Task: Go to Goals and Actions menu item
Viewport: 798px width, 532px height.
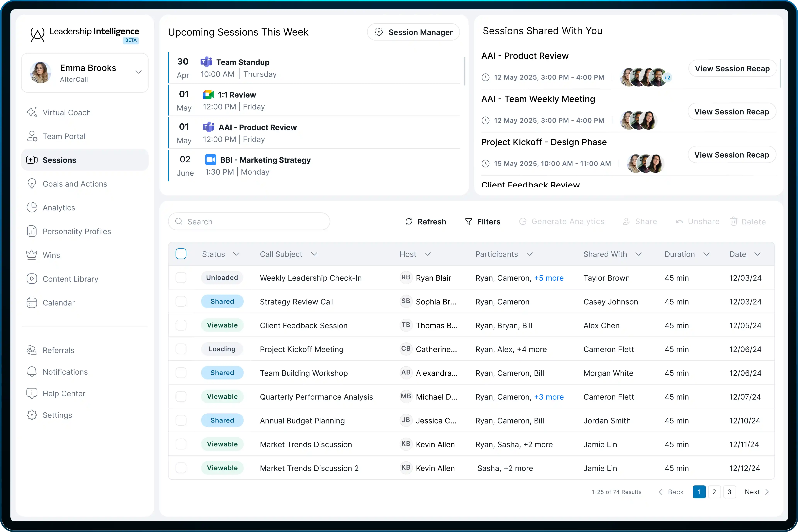Action: [x=75, y=184]
